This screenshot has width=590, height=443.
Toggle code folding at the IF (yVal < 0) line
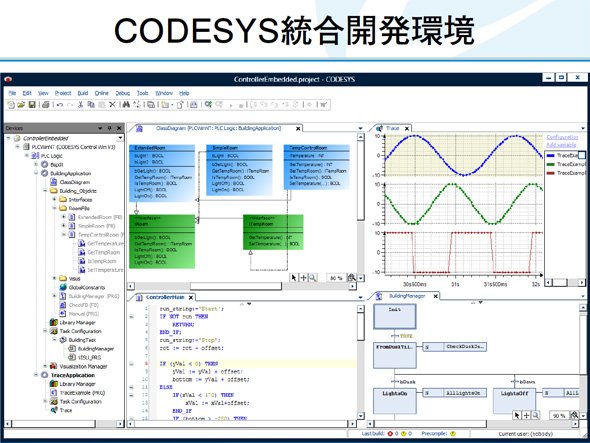click(x=132, y=364)
